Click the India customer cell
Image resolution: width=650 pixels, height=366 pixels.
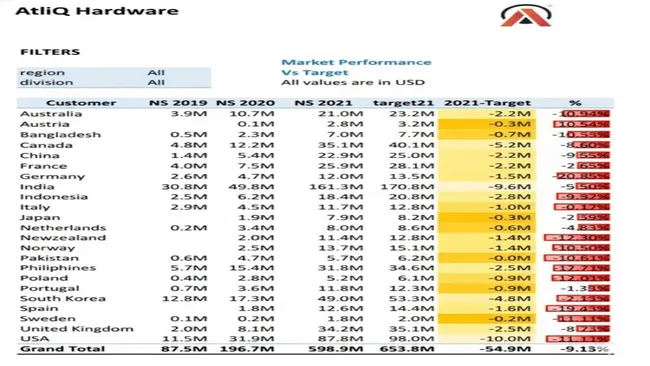tap(37, 187)
